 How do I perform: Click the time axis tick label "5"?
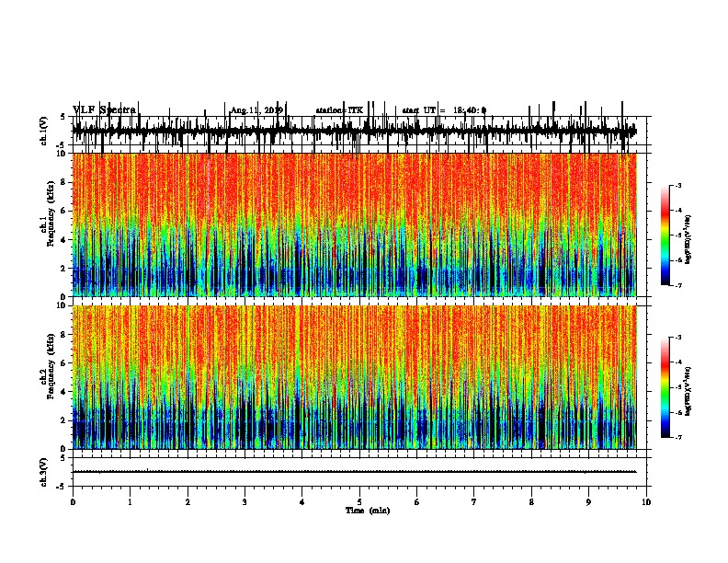pos(359,502)
